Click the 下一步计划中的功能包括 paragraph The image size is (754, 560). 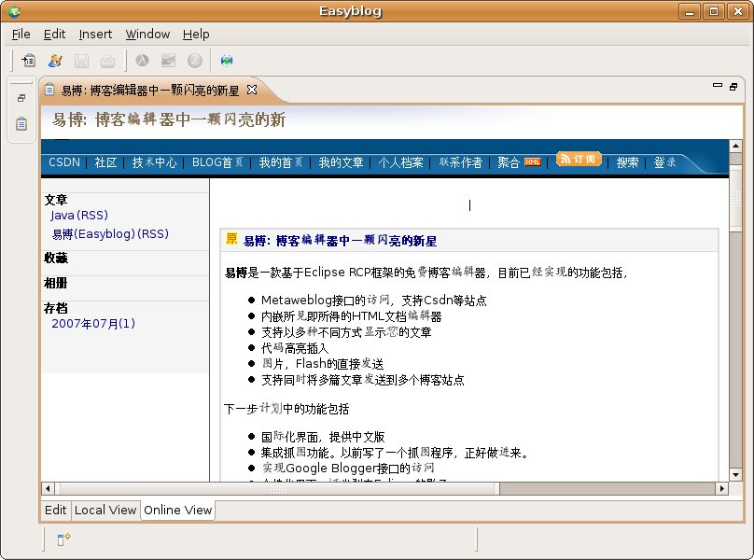286,409
